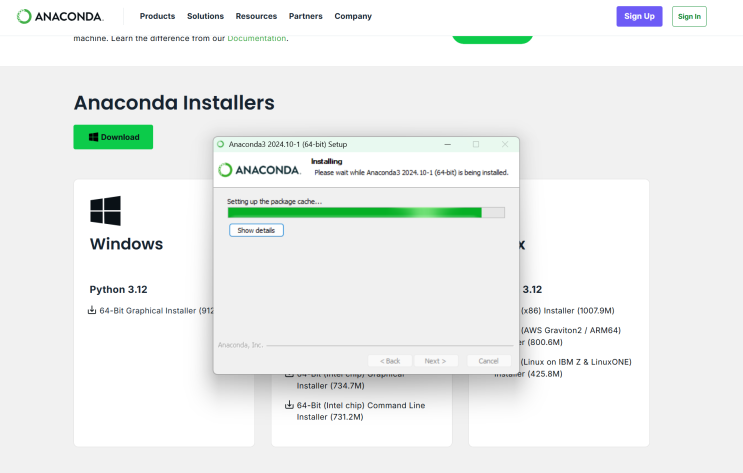
Task: Open the Company menu
Action: (353, 16)
